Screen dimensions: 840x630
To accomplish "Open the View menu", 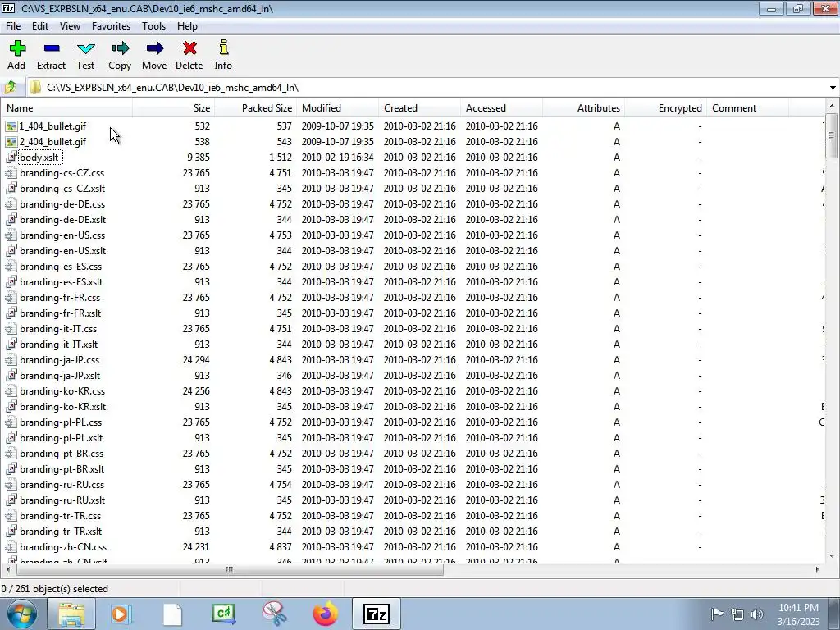I will tap(70, 25).
